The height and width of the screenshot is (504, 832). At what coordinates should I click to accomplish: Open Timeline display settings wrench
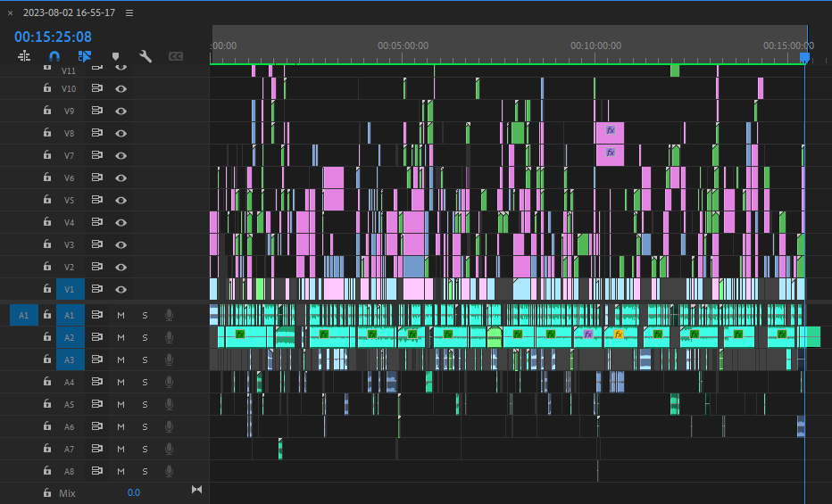tap(146, 56)
